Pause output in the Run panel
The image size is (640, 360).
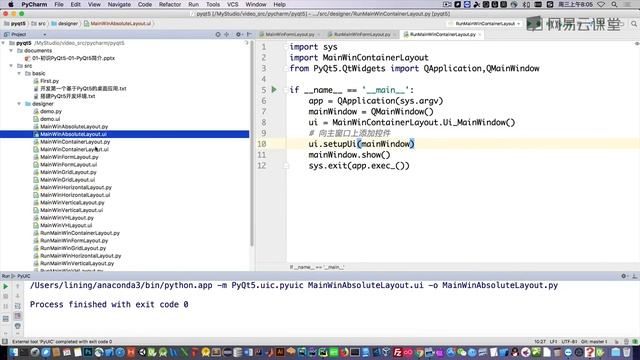tap(6, 307)
